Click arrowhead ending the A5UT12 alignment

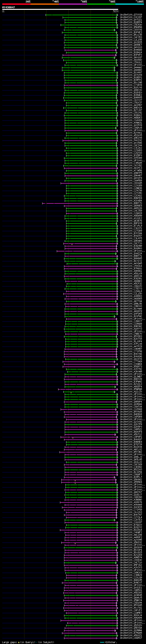(x=115, y=435)
